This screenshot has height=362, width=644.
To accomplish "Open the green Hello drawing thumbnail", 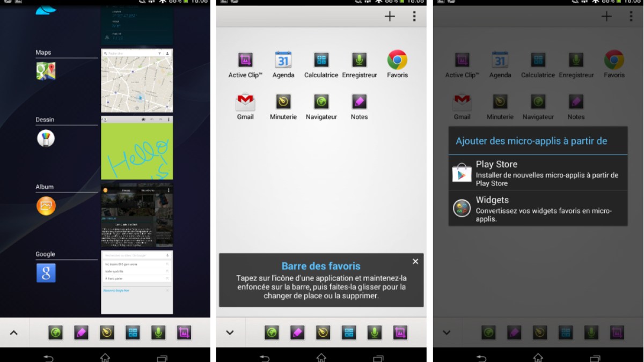I will pos(137,148).
